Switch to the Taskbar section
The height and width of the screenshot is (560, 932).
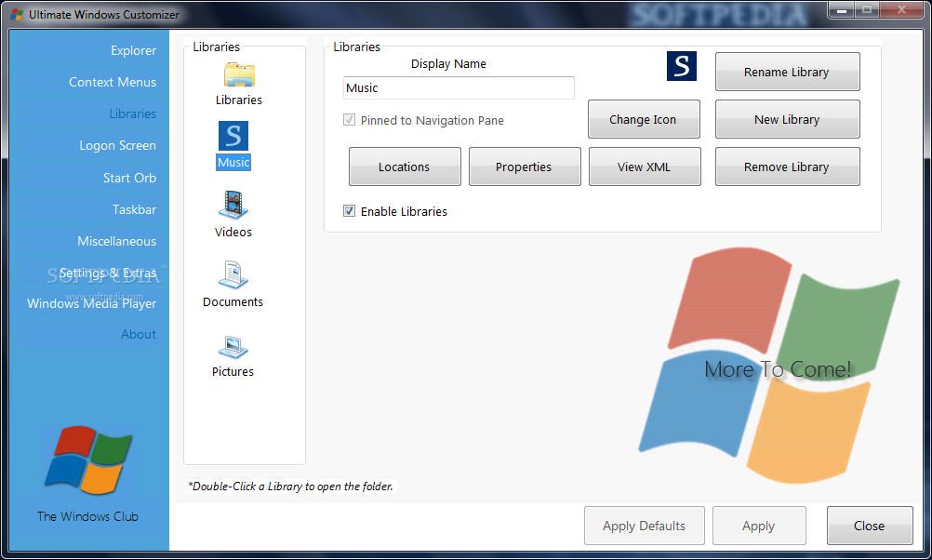(134, 209)
